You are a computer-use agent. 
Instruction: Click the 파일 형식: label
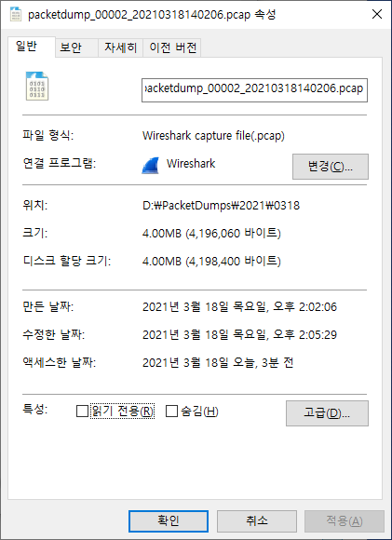pyautogui.click(x=47, y=135)
